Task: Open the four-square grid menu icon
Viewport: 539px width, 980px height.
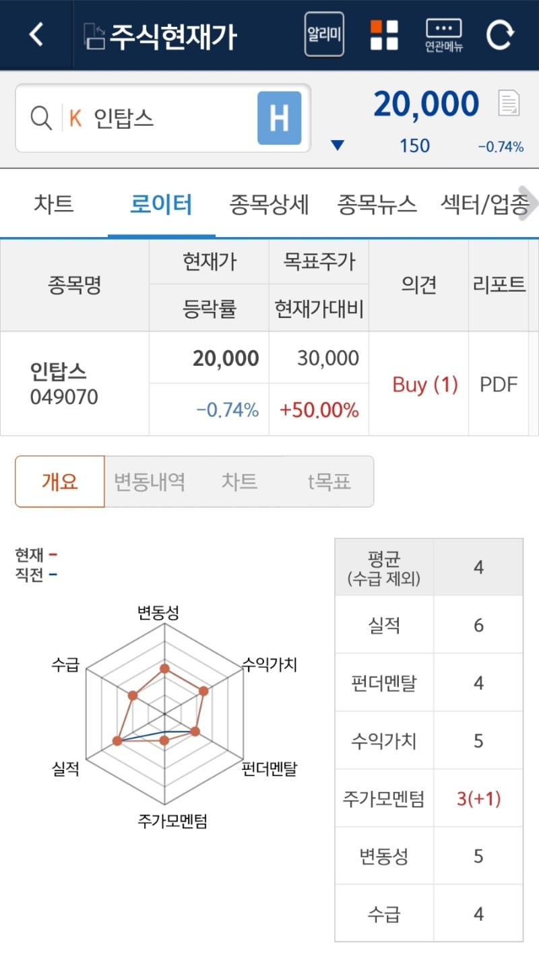Action: (384, 35)
